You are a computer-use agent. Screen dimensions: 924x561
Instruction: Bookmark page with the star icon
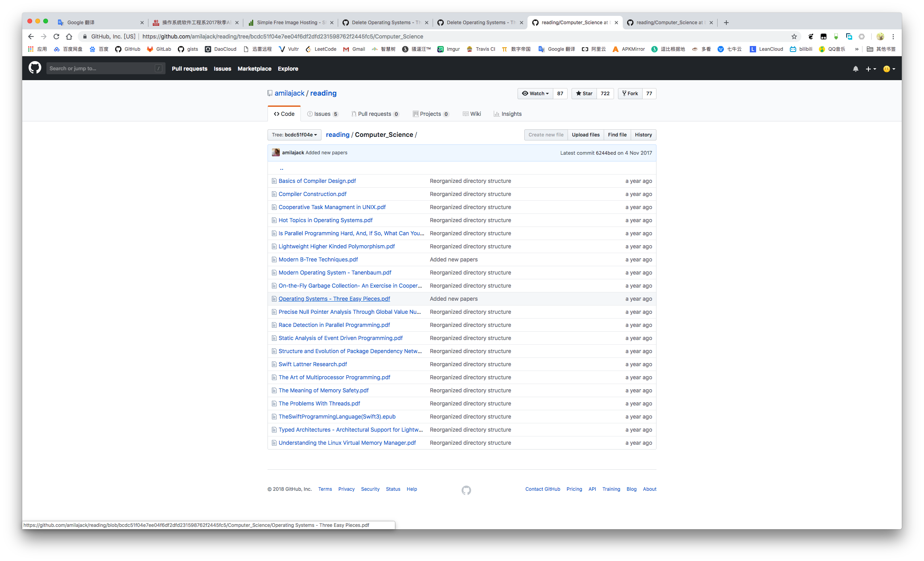[x=794, y=37]
